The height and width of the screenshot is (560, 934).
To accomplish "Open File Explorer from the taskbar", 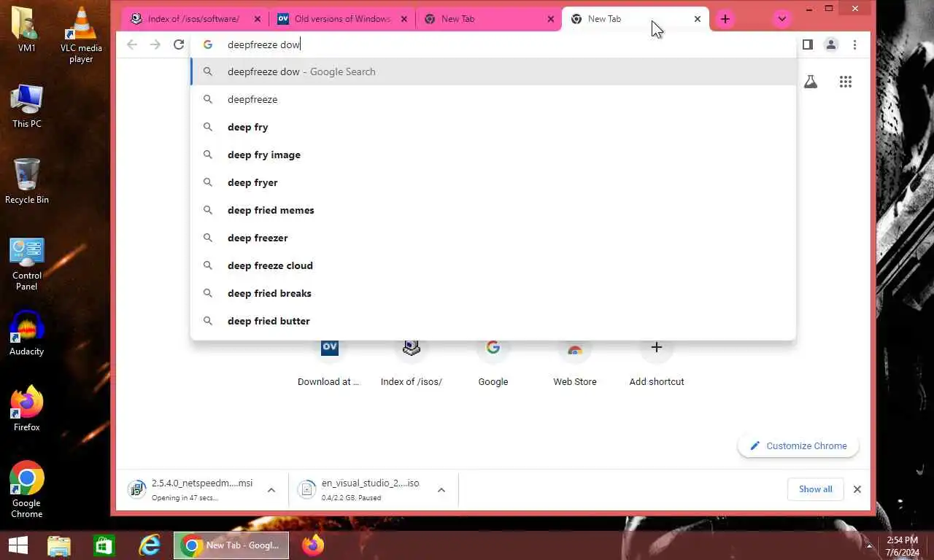I will point(59,545).
